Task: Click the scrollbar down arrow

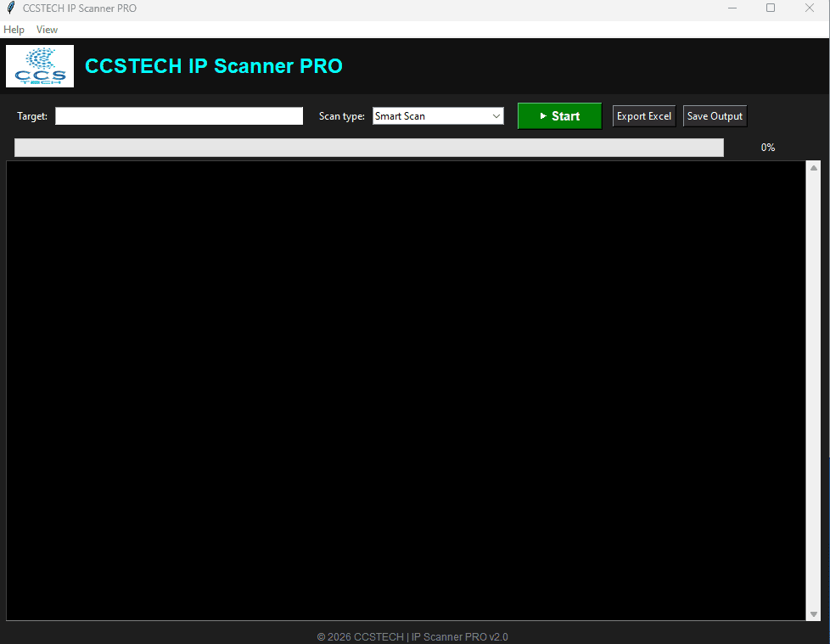Action: 814,614
